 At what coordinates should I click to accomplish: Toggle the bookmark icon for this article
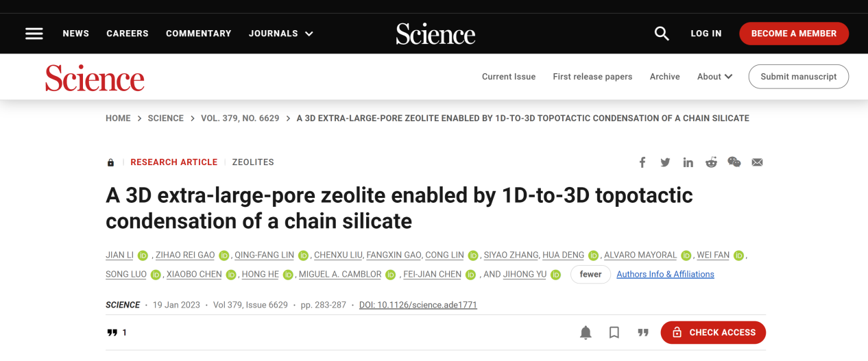pos(614,332)
